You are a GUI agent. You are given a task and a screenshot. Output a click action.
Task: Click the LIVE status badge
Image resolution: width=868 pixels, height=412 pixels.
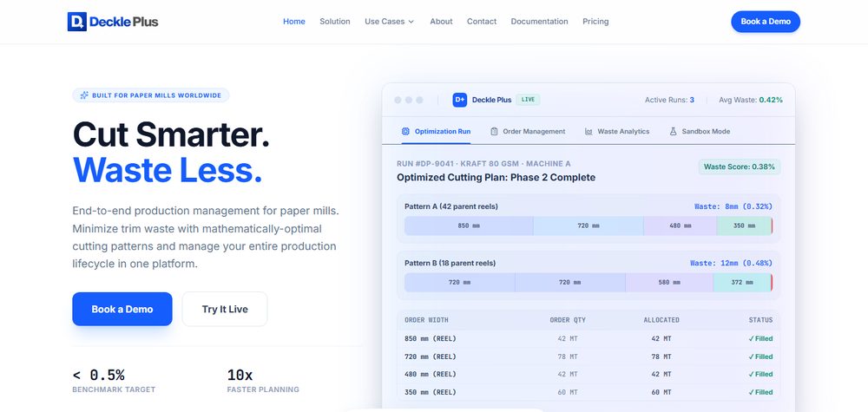[528, 100]
